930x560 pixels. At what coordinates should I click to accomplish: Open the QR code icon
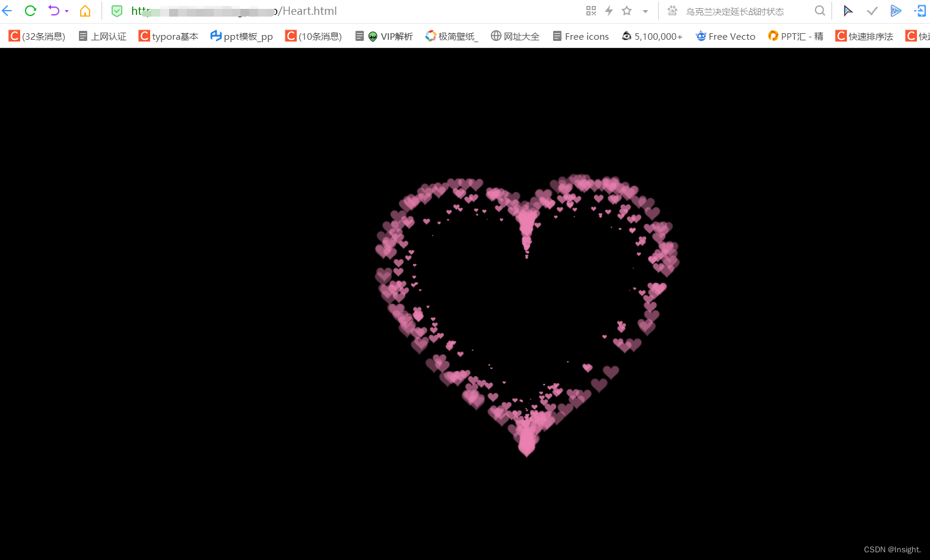tap(591, 11)
